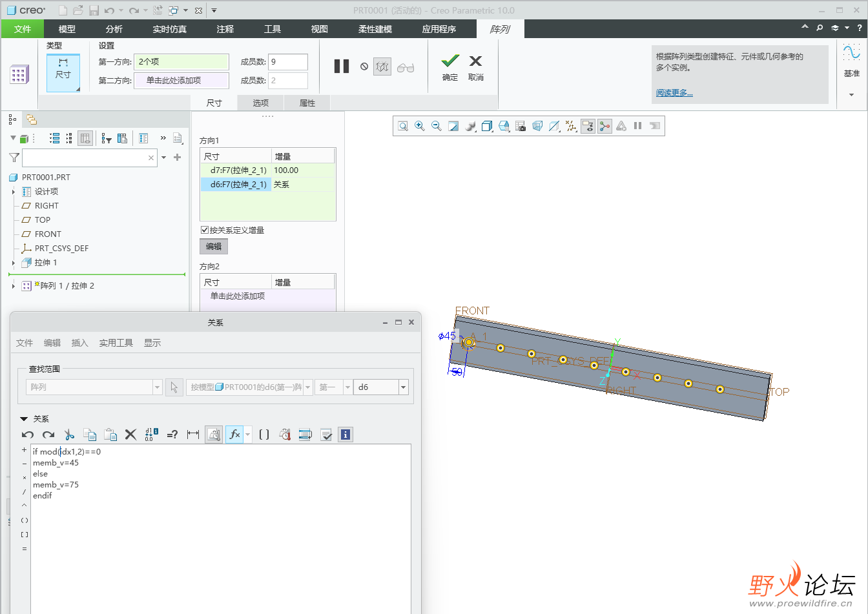Toggle dimension names/values d1 icon
The image size is (868, 614).
point(152,435)
